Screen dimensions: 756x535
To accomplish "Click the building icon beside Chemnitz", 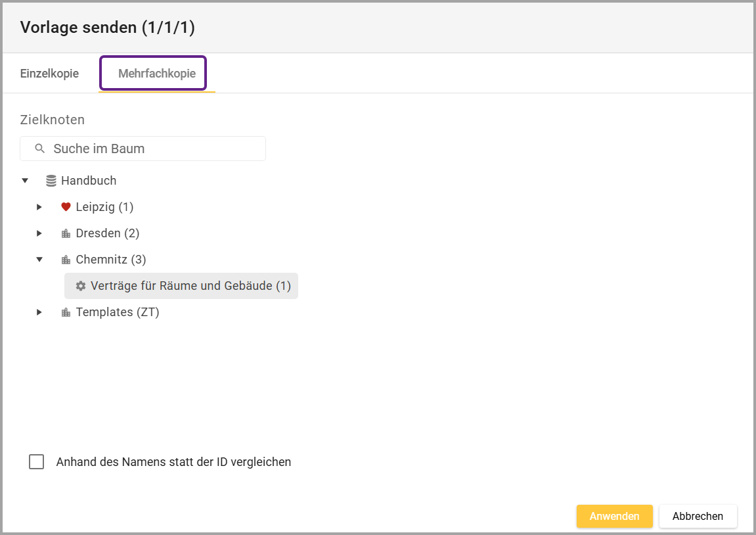I will pos(65,260).
